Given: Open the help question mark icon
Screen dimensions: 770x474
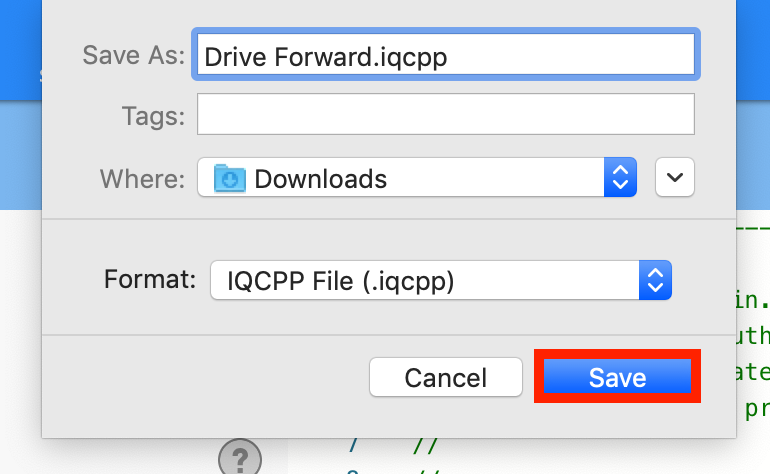Looking at the screenshot, I should (x=240, y=458).
